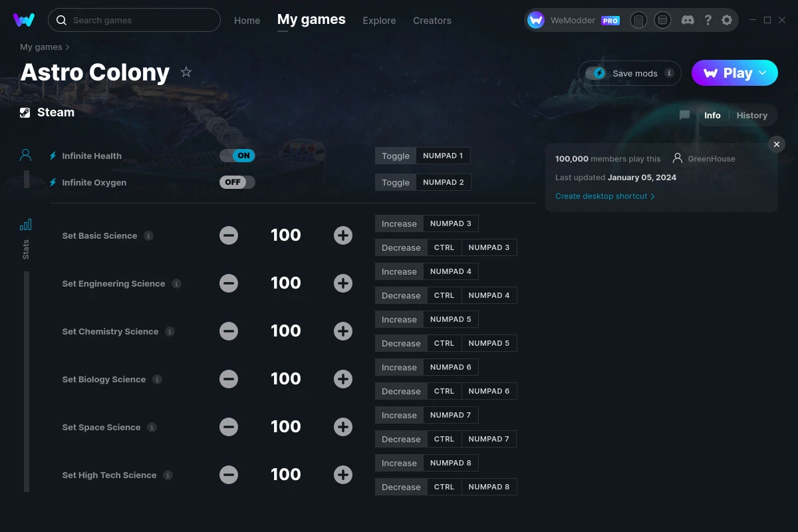Turn off the Infinite Health toggle
This screenshot has height=532, width=798.
tap(237, 156)
